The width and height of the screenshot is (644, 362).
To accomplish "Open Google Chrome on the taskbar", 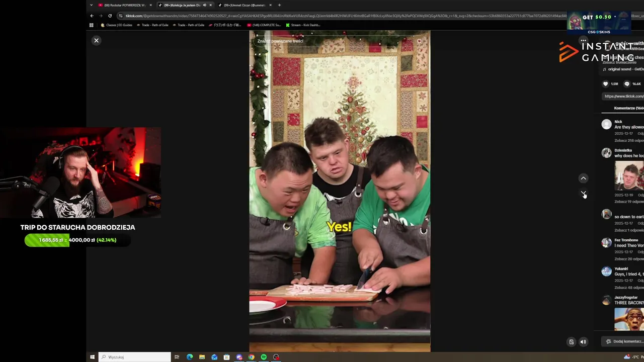I will 251,357.
